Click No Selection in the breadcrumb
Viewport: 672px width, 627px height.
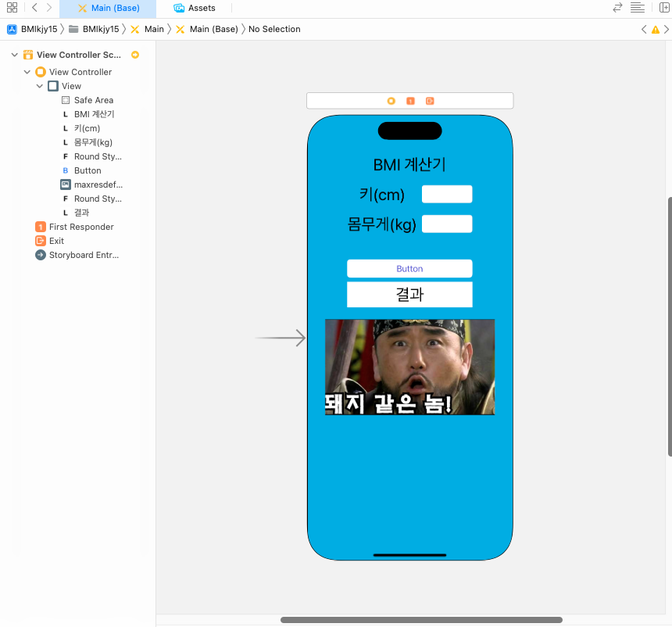(274, 29)
